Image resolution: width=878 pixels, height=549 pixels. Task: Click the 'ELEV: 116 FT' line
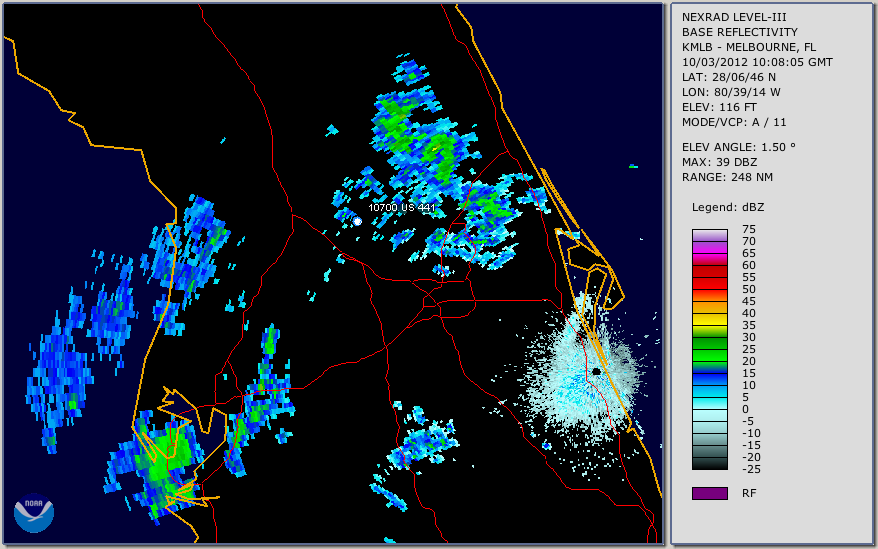tap(719, 107)
